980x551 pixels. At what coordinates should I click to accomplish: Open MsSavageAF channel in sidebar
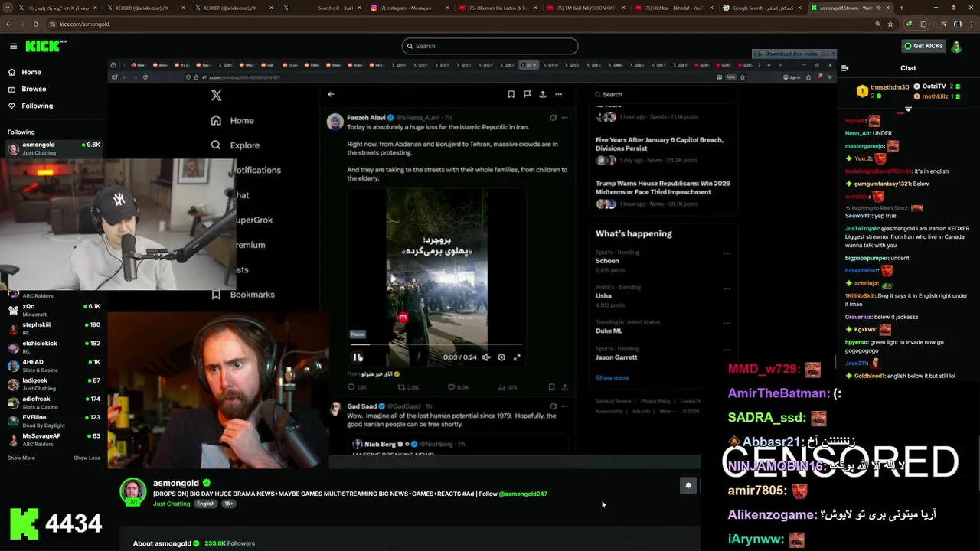pos(54,439)
